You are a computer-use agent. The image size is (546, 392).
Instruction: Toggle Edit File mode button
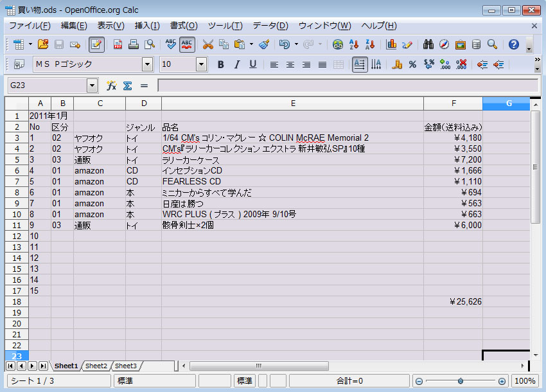pyautogui.click(x=96, y=44)
